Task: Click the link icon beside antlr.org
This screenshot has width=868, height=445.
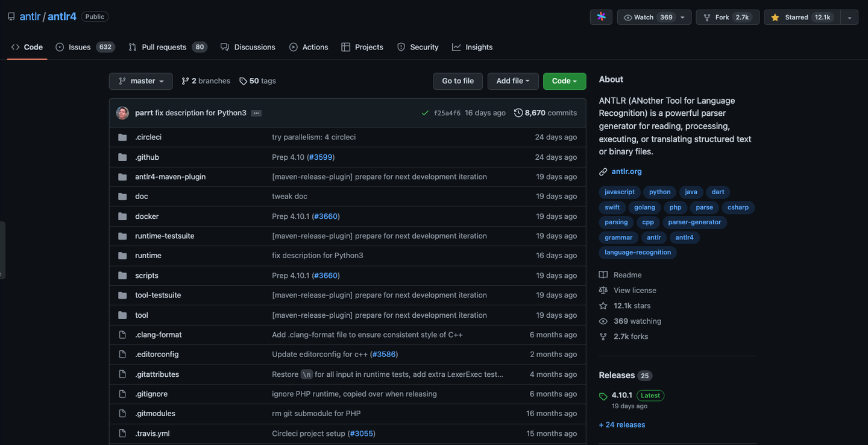Action: pos(603,171)
